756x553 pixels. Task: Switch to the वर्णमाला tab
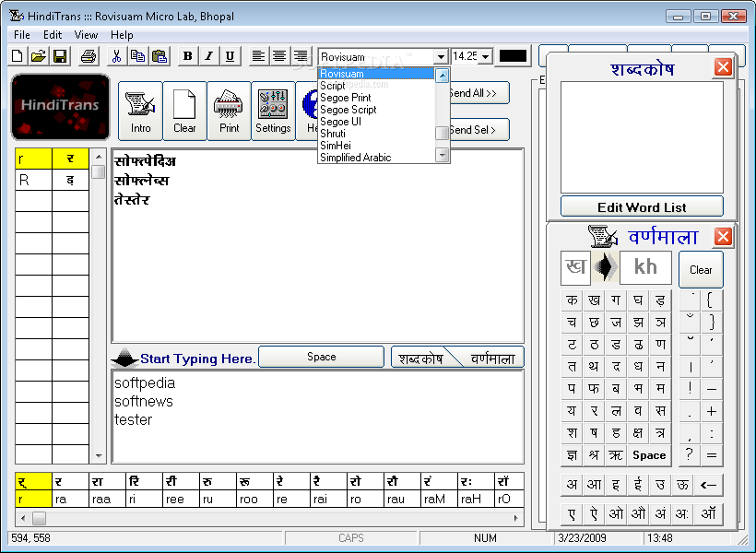491,359
